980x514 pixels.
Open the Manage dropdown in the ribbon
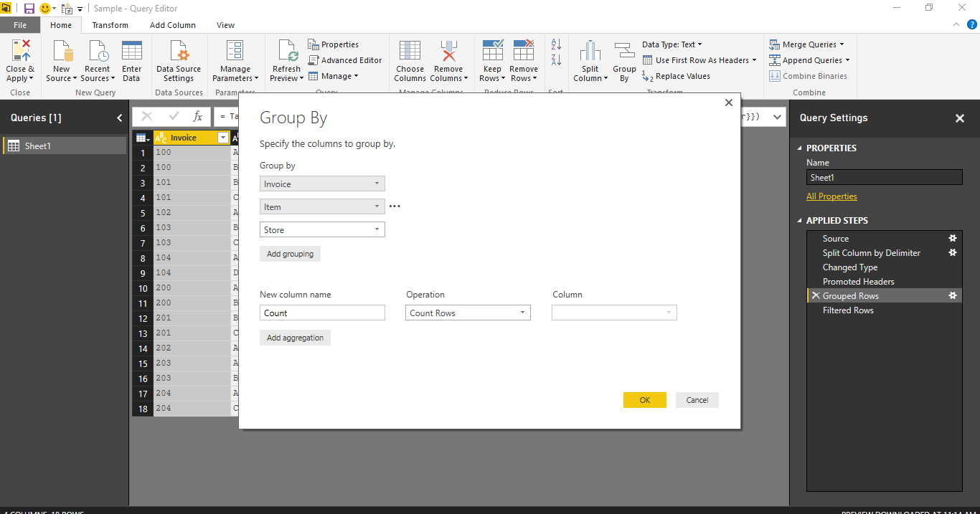334,76
